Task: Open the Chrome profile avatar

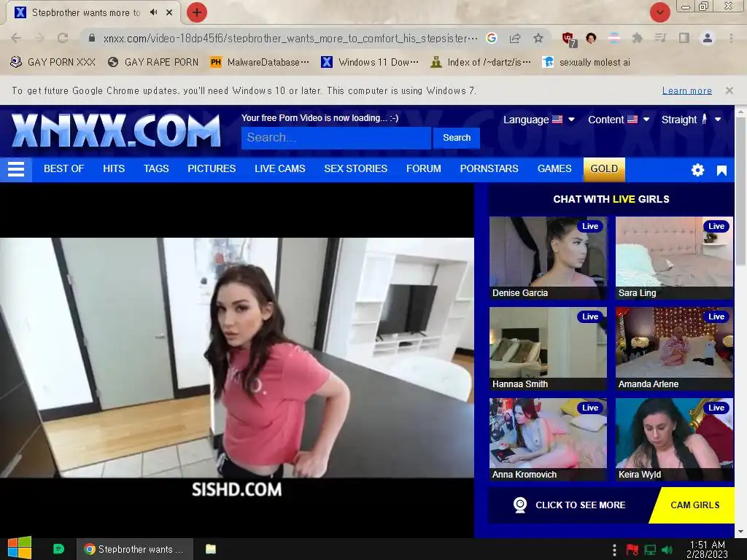Action: pyautogui.click(x=708, y=38)
